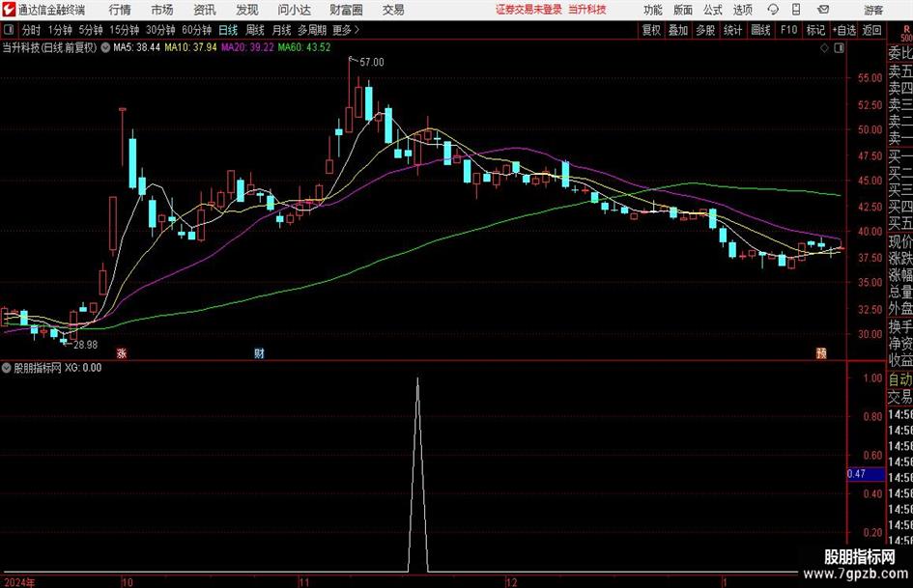Switch to 周线 weekly period tab

[x=254, y=30]
